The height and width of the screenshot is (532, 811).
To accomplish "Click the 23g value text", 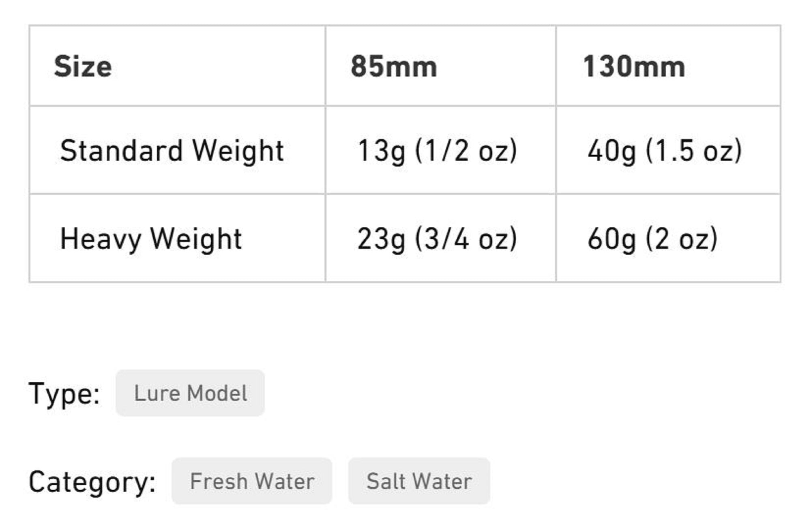I will coord(381,239).
